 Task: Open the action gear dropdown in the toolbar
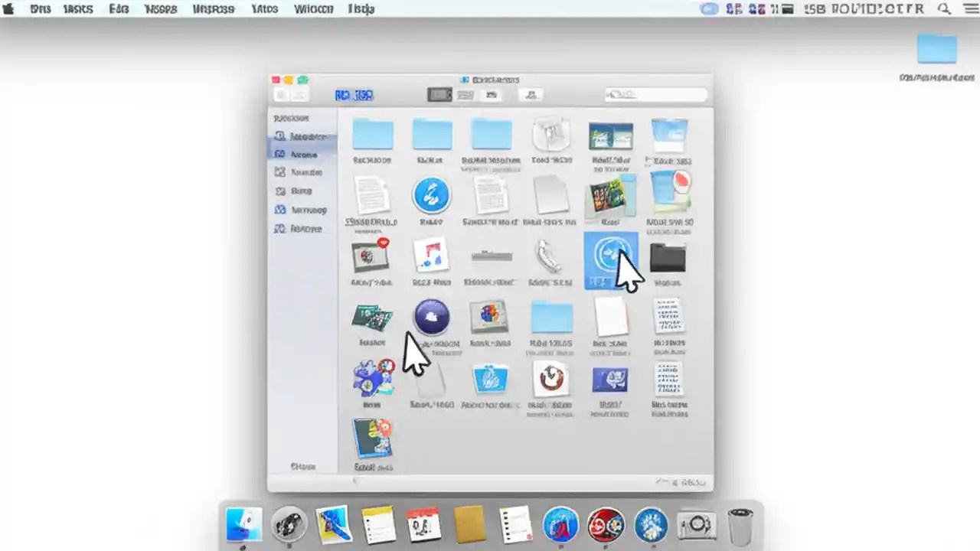click(x=531, y=94)
